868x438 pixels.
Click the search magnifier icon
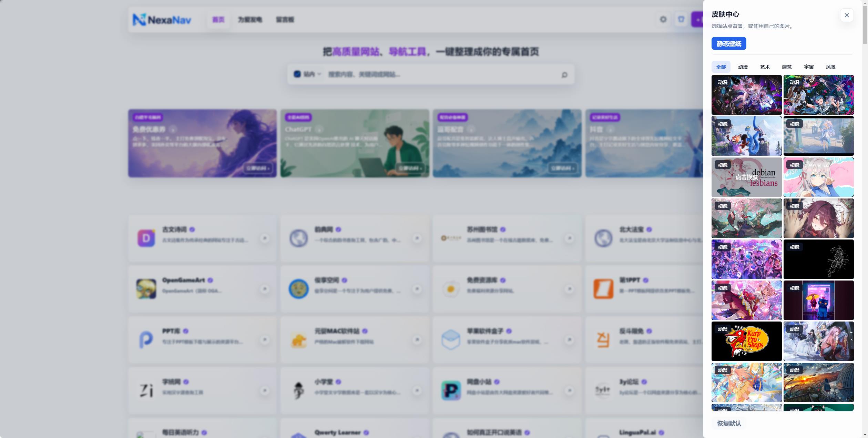[564, 74]
